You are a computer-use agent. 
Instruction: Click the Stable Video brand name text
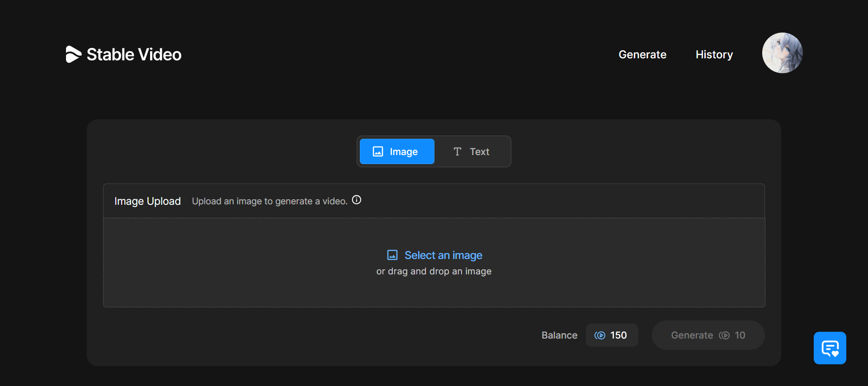coord(134,55)
